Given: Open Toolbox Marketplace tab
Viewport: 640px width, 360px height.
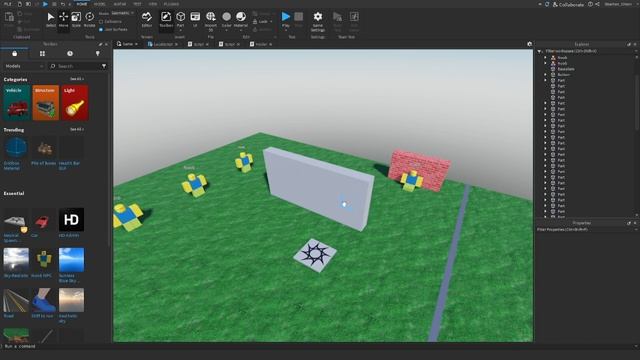Looking at the screenshot, I should (15, 53).
